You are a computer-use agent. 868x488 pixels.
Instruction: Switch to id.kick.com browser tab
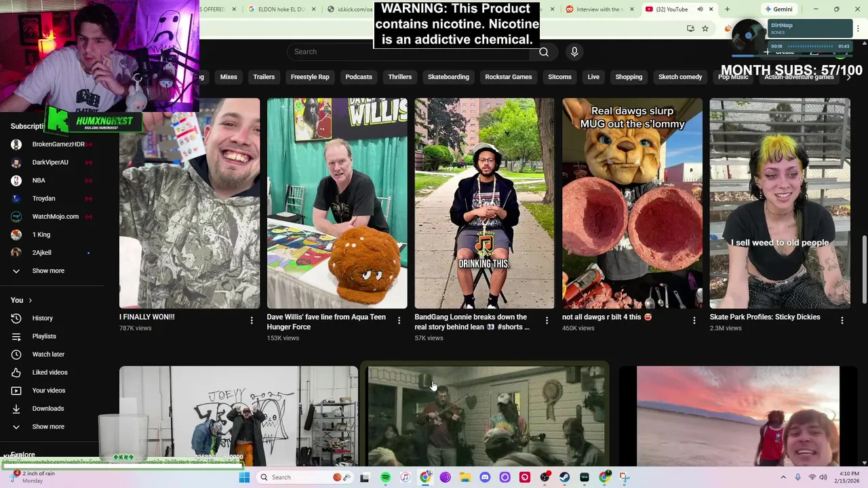pos(349,9)
